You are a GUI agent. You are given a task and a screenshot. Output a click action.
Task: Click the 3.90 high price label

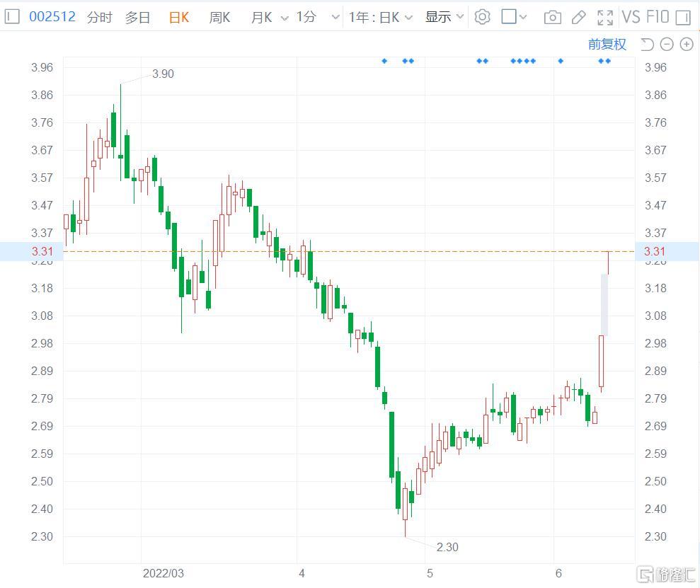click(x=163, y=74)
